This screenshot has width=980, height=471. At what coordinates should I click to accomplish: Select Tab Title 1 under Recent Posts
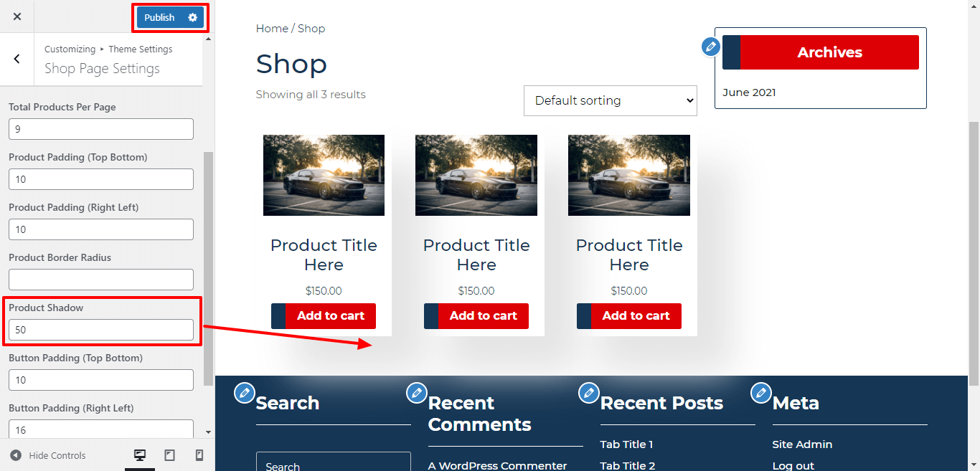pos(626,444)
